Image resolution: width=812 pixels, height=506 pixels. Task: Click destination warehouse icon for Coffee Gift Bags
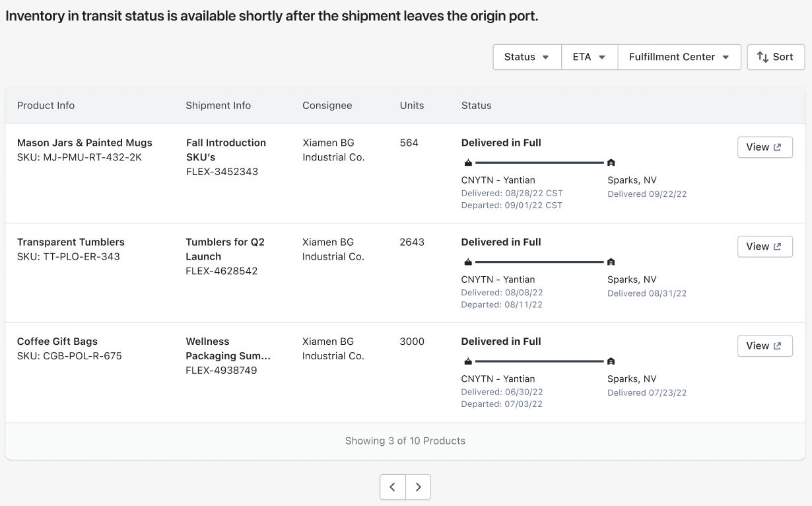[611, 361]
